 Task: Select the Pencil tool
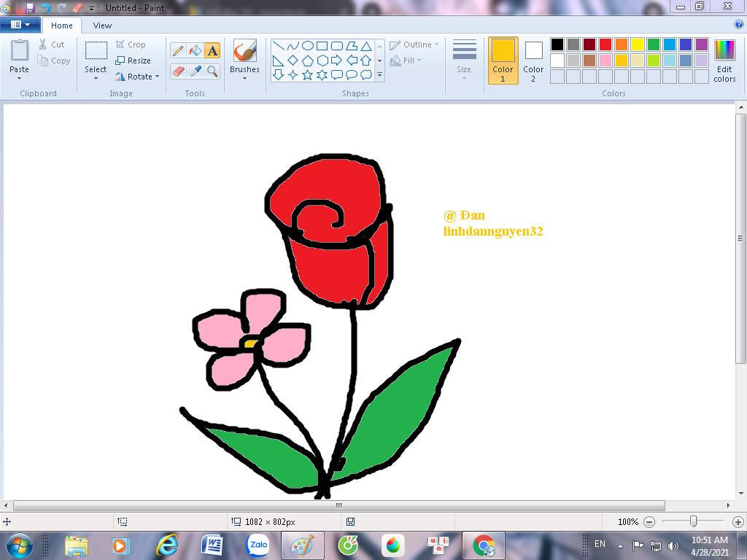[178, 50]
